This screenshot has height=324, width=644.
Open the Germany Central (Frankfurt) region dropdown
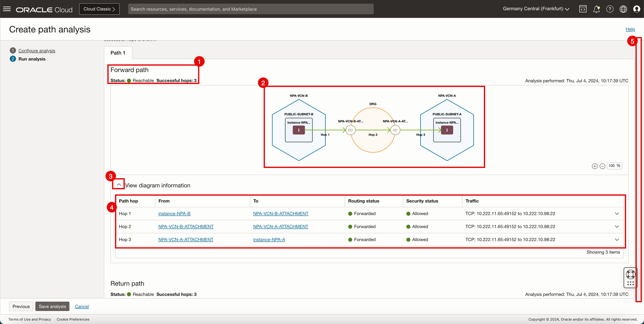(x=536, y=9)
